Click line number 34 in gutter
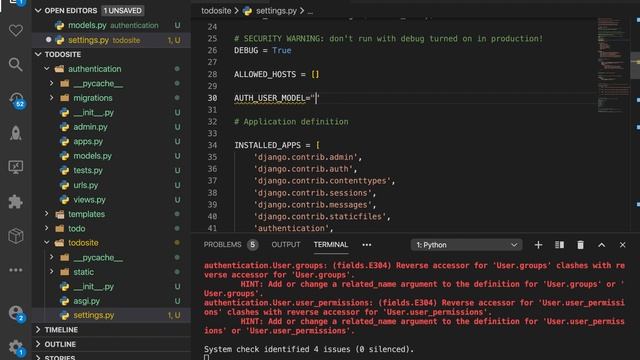The height and width of the screenshot is (360, 640). 212,145
